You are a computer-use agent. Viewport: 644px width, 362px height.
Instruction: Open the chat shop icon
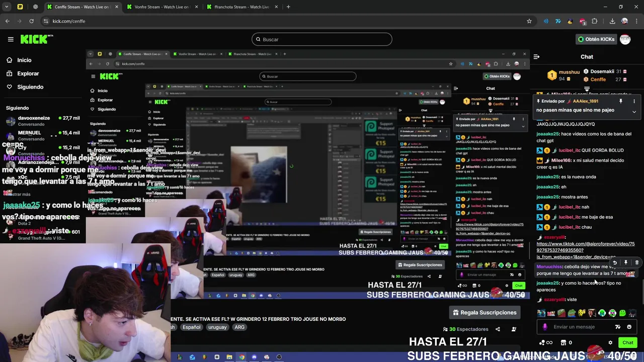[563, 343]
